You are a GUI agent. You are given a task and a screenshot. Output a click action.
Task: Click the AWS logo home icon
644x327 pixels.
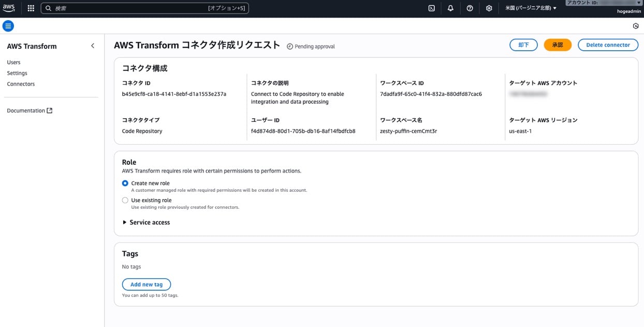[x=9, y=8]
